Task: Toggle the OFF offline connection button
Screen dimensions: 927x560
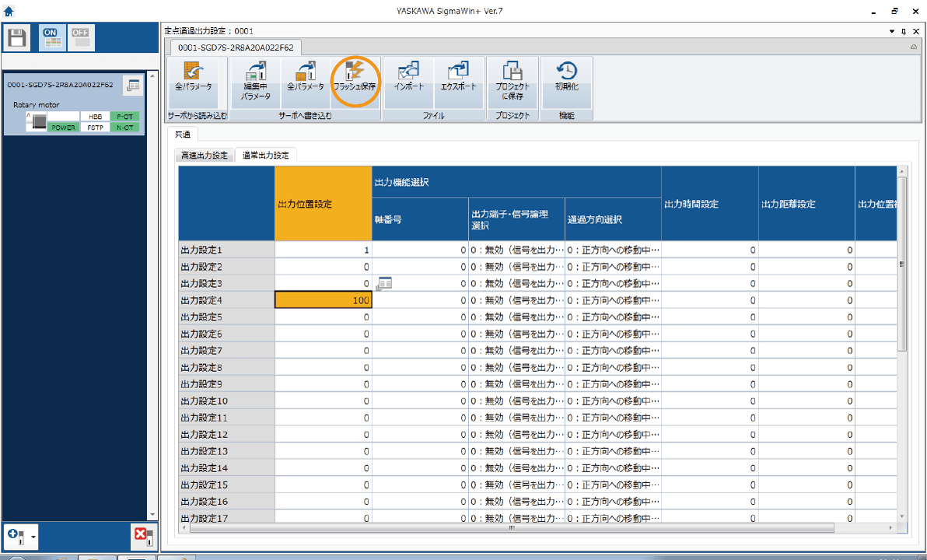Action: (80, 37)
